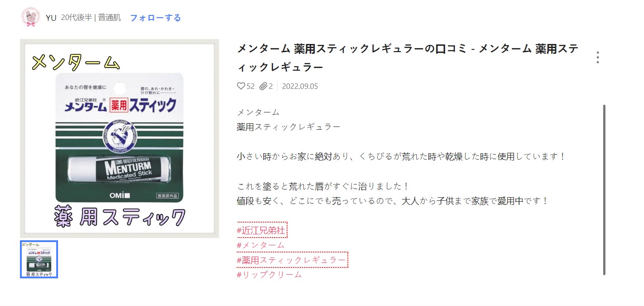Open the #リップクリーム hashtag
The width and height of the screenshot is (644, 306).
pyautogui.click(x=269, y=275)
